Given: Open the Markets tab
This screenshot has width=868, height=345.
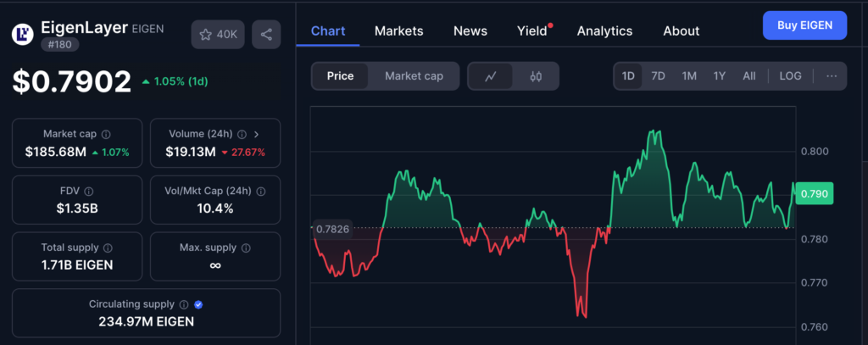Looking at the screenshot, I should (398, 31).
